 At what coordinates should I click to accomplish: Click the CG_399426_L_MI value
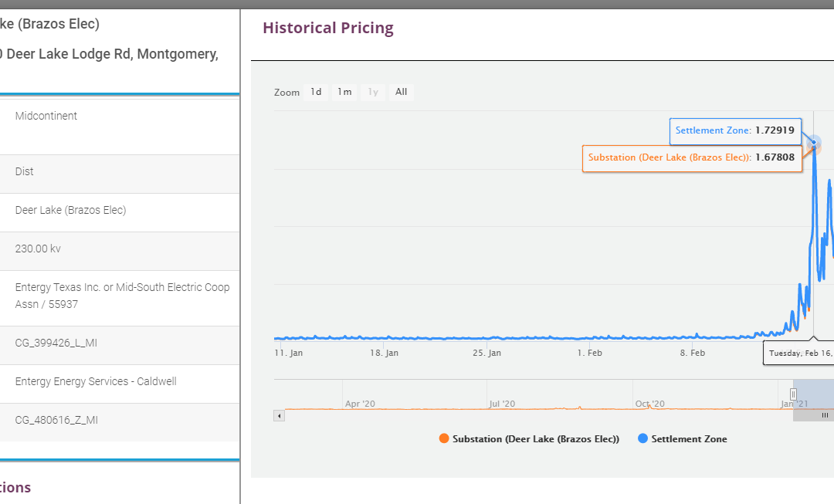pyautogui.click(x=56, y=343)
